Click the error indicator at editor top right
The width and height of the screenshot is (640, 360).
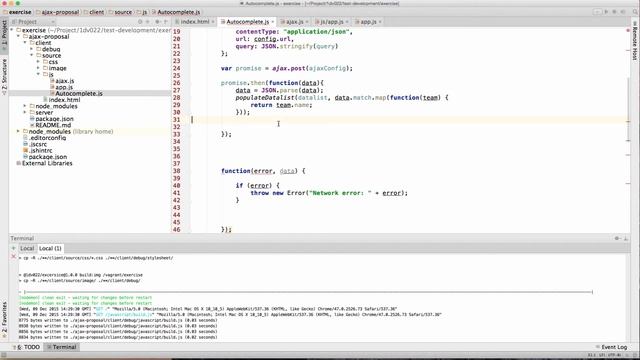coord(628,31)
